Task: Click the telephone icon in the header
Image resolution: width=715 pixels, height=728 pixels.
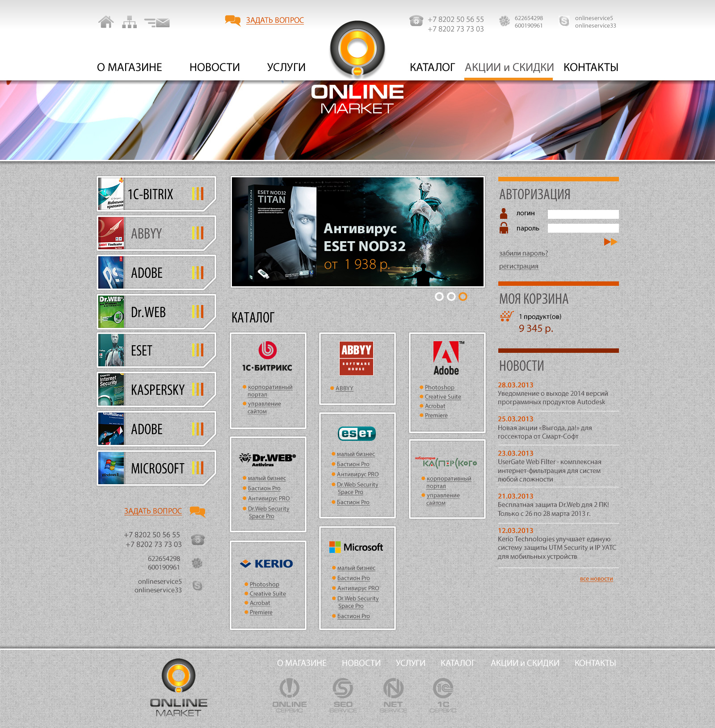Action: pyautogui.click(x=416, y=21)
